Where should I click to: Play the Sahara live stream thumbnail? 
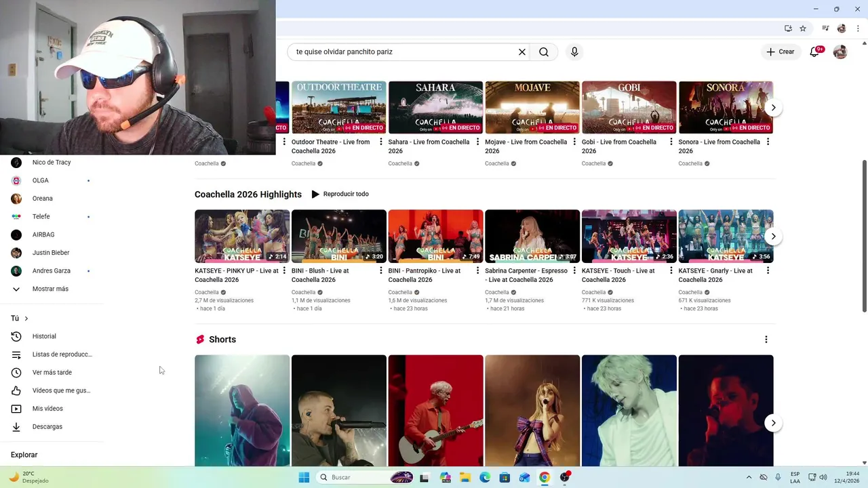click(x=435, y=107)
